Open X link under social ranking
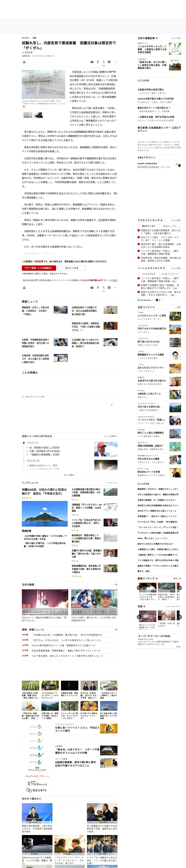 [x=159, y=300]
